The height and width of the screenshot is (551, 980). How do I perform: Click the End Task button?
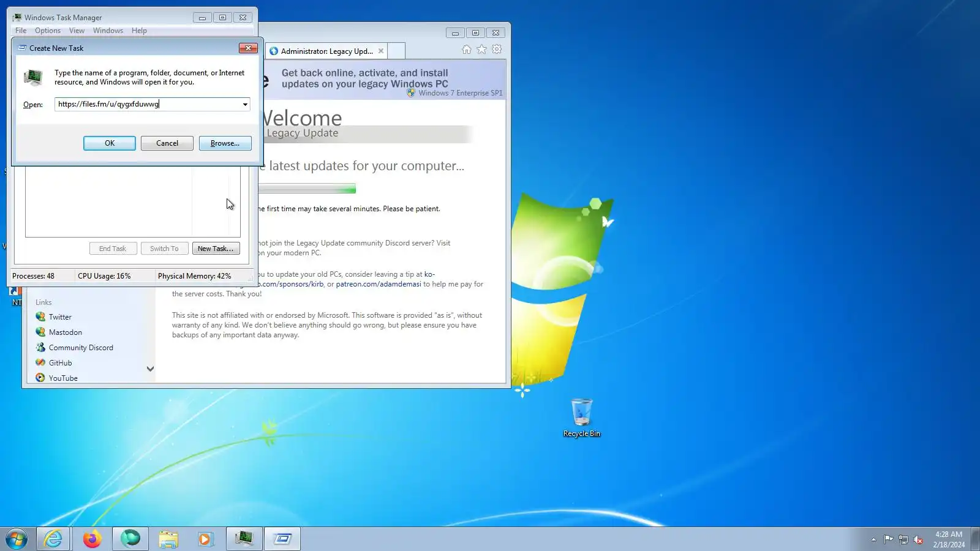(x=113, y=249)
